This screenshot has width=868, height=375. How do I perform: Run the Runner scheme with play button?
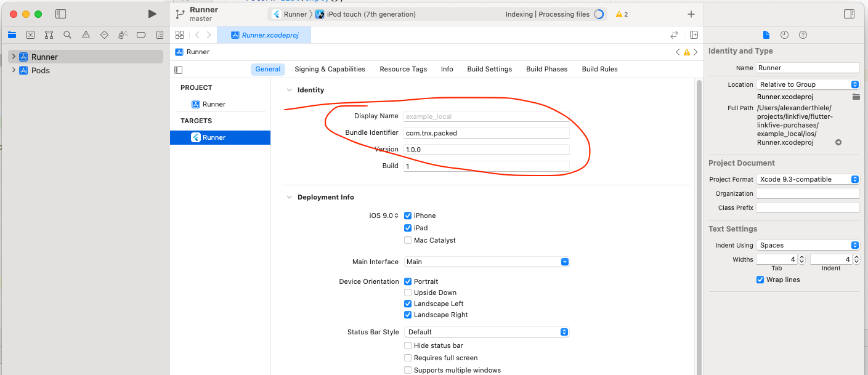(152, 14)
